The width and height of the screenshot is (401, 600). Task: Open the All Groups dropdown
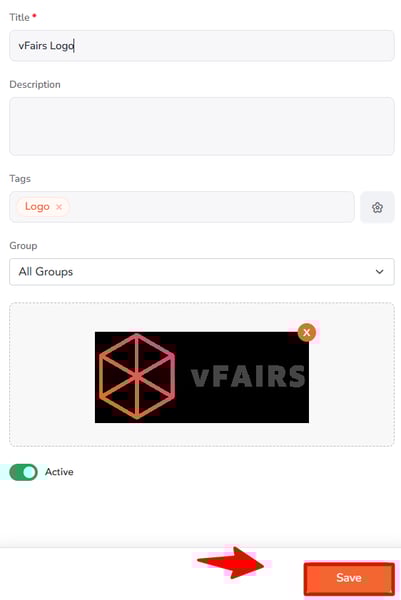pyautogui.click(x=202, y=272)
